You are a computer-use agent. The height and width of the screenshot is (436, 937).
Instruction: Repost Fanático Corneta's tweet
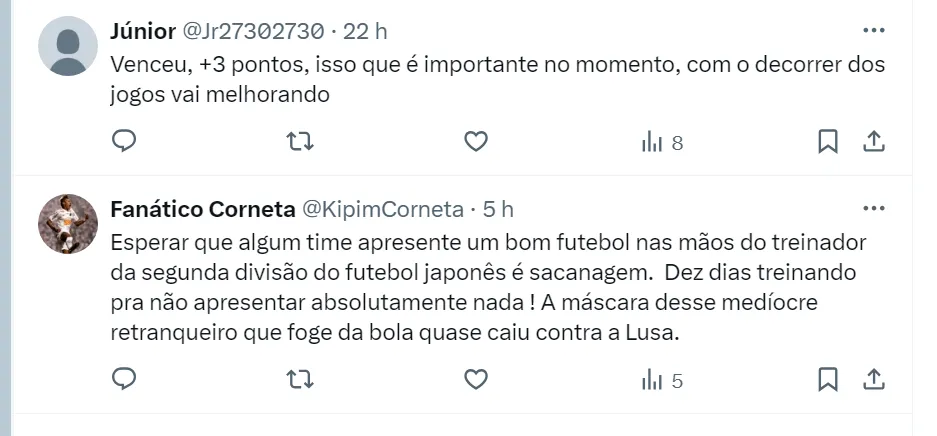(299, 379)
